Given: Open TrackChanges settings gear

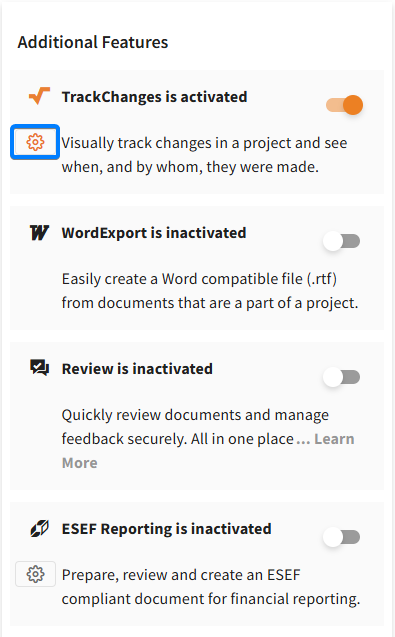Looking at the screenshot, I should point(35,142).
